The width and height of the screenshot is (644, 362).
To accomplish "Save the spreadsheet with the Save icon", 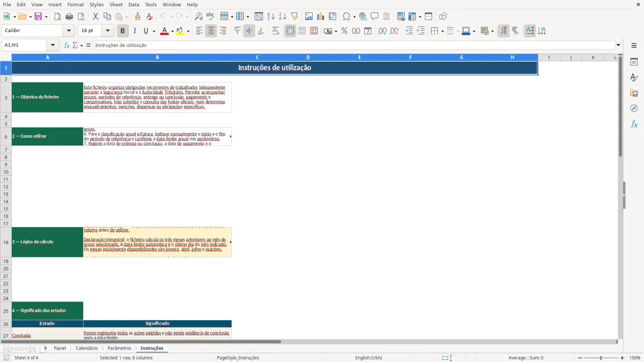I will point(38,17).
